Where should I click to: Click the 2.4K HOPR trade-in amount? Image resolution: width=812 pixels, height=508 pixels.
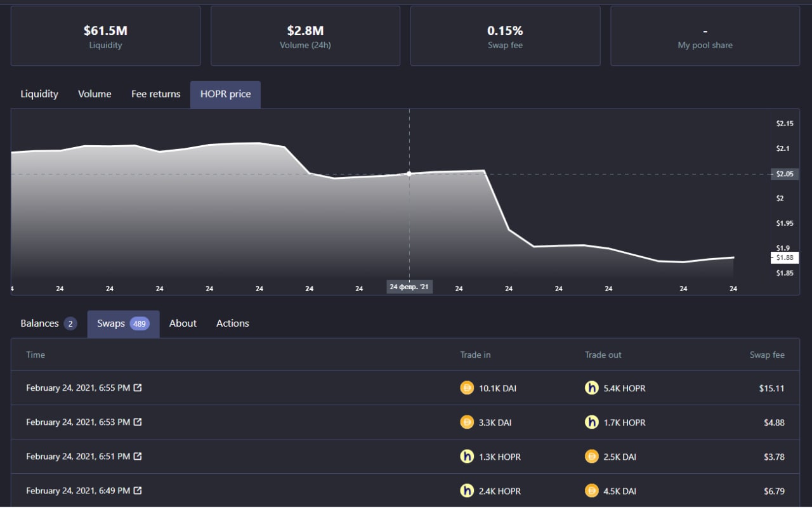point(500,491)
